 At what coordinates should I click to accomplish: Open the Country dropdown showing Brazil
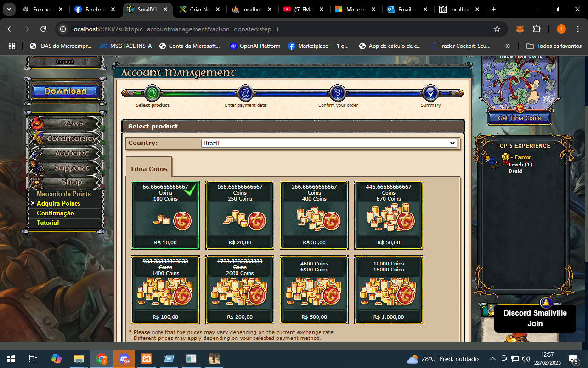tap(329, 143)
